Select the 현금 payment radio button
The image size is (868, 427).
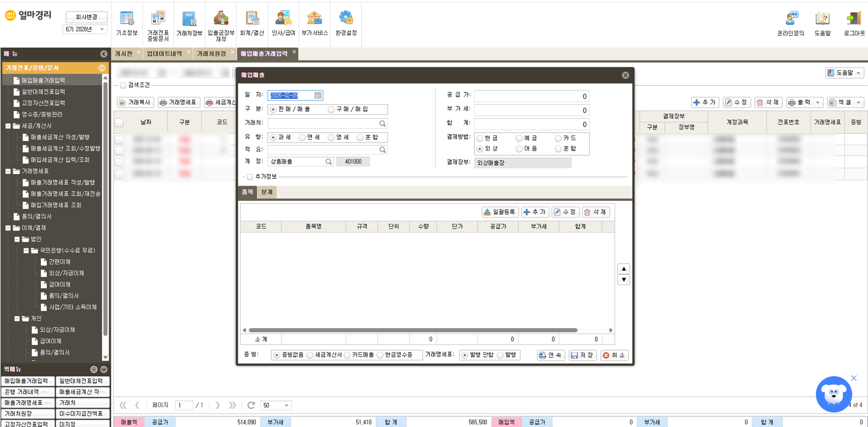(479, 138)
